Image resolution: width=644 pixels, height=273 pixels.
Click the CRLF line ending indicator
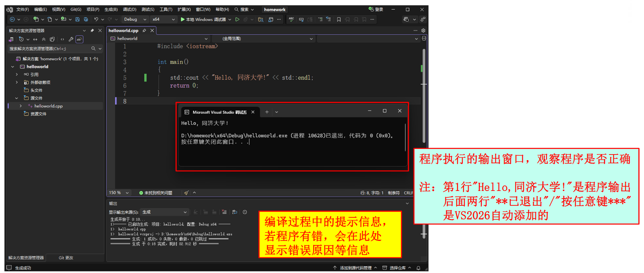[408, 193]
